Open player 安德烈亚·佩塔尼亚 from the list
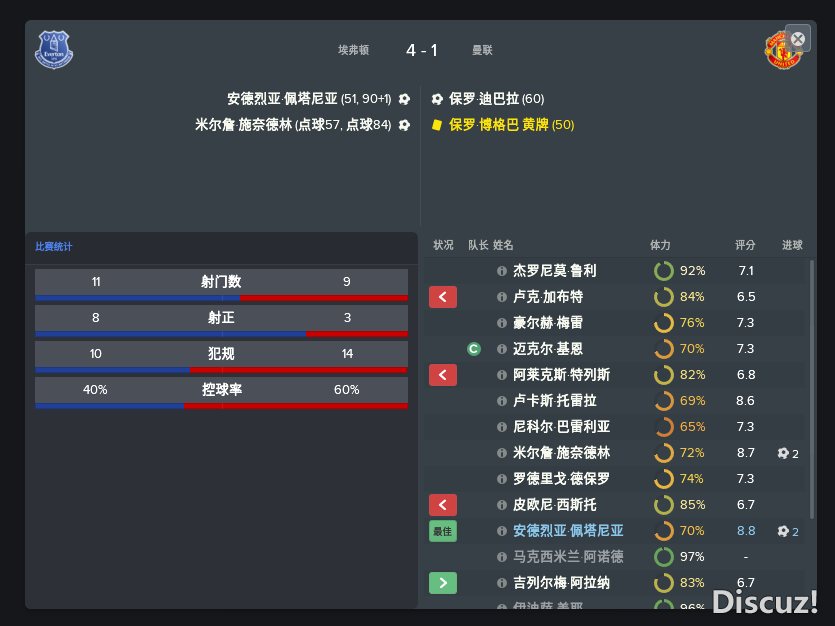Image resolution: width=835 pixels, height=626 pixels. tap(568, 531)
